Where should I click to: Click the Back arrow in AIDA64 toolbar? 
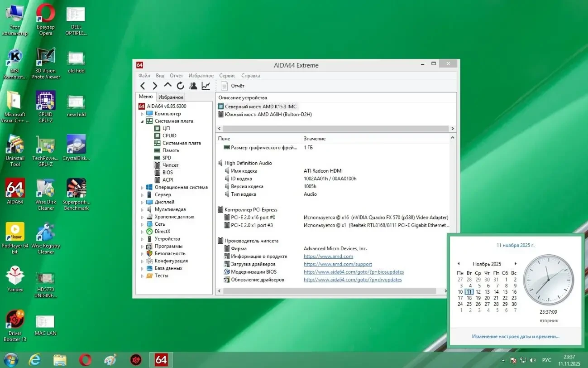point(143,86)
